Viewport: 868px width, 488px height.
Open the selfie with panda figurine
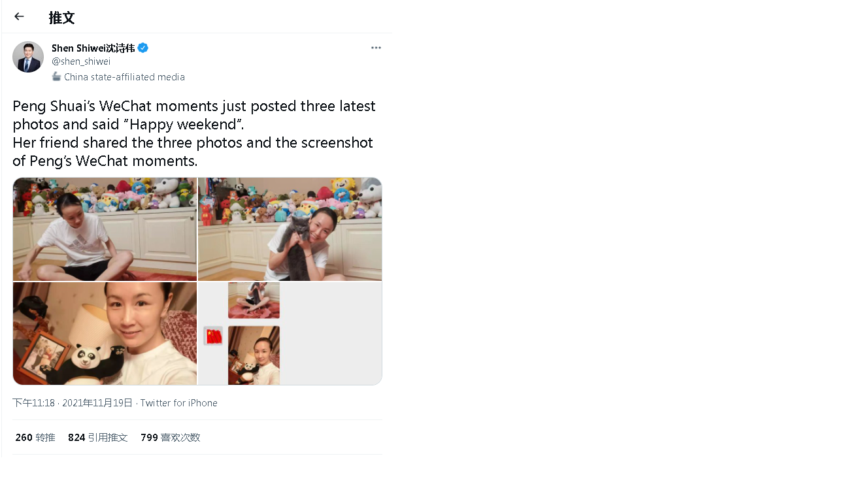pyautogui.click(x=105, y=333)
